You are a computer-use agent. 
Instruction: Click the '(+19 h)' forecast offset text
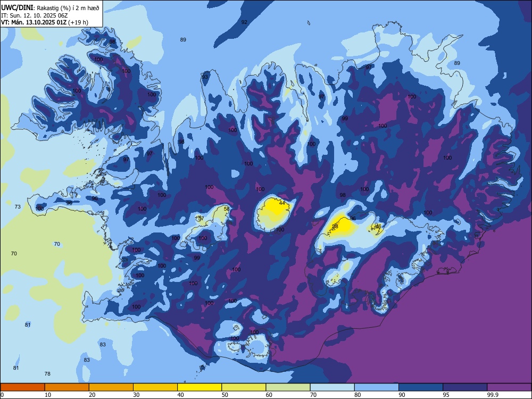(x=78, y=22)
